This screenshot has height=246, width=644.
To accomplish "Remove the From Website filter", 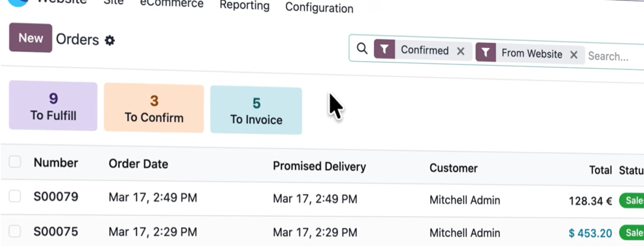I will [x=574, y=54].
